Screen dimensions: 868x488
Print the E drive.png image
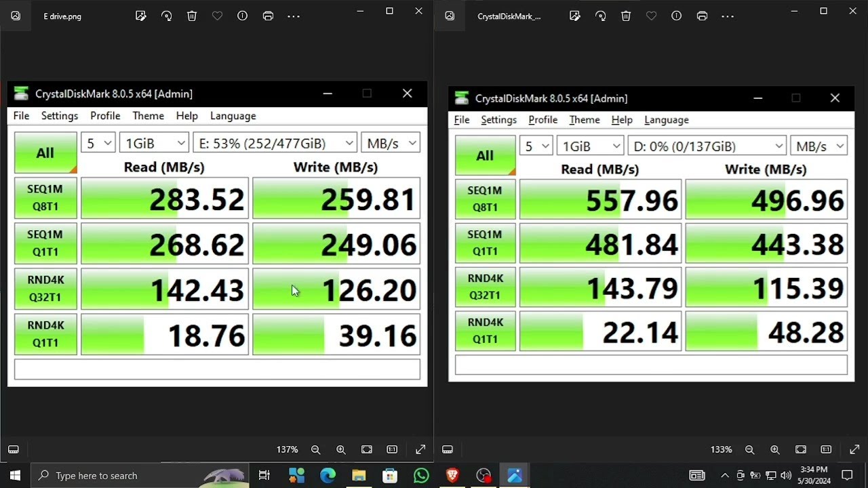[268, 16]
